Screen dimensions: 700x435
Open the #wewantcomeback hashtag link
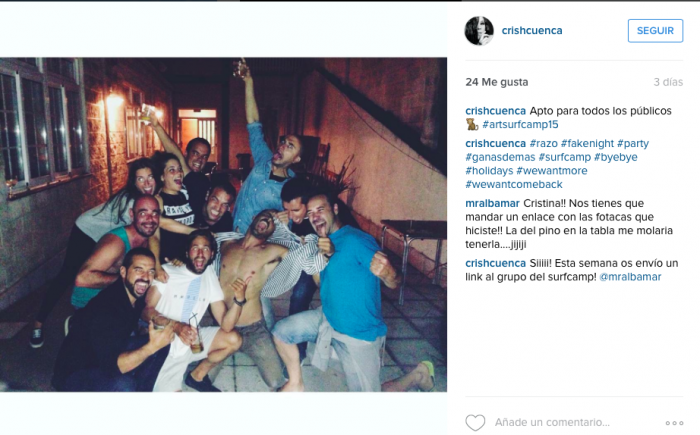[x=514, y=184]
